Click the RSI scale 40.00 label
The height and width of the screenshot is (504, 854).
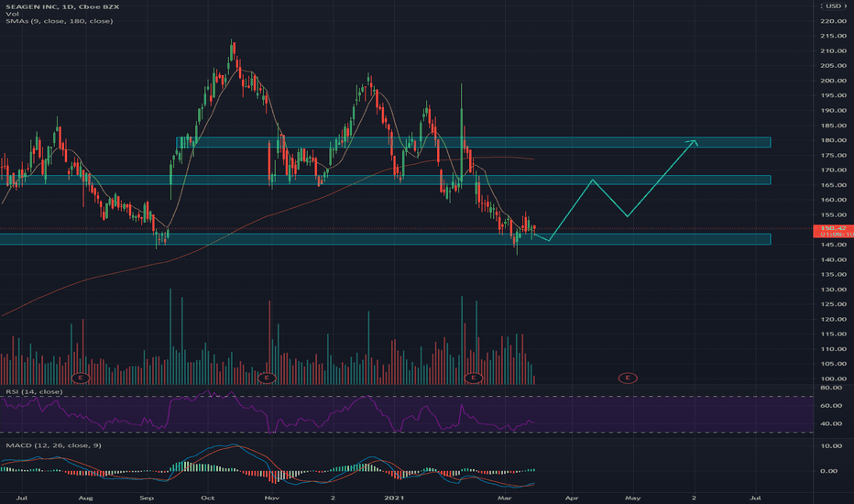pos(831,423)
